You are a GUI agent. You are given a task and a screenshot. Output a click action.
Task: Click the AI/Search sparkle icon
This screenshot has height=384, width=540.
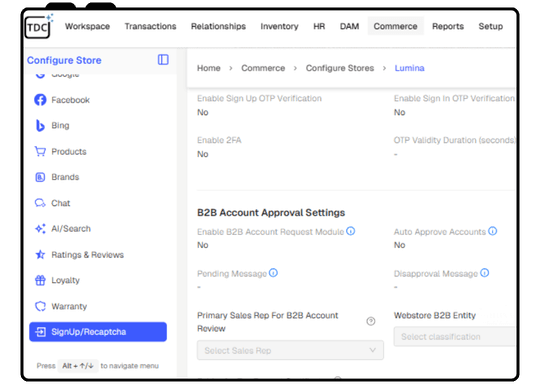[40, 229]
